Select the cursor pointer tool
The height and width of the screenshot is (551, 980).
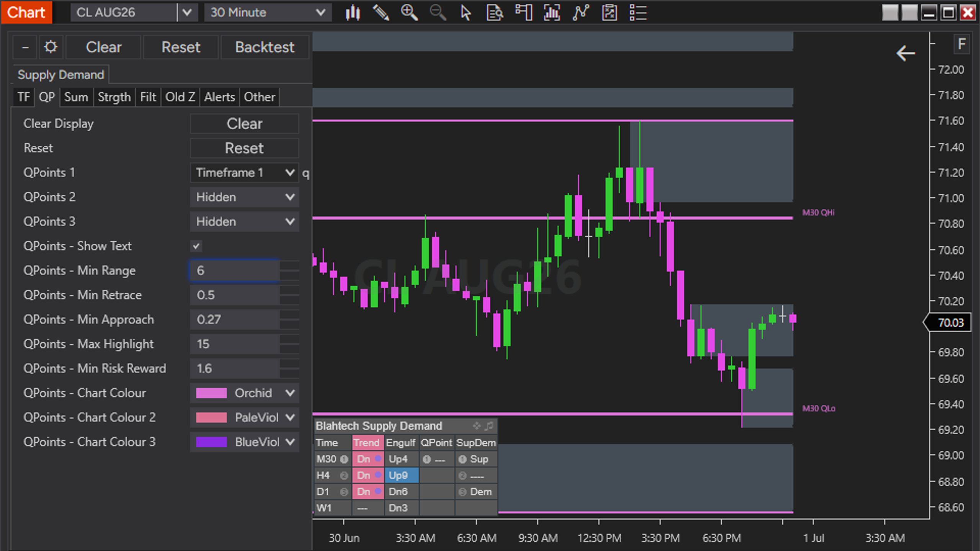click(466, 13)
